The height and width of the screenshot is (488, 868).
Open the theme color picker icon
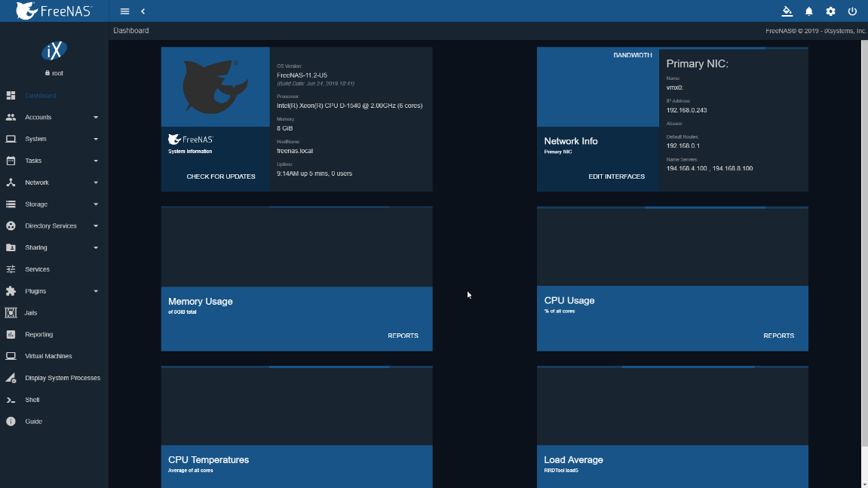pos(787,11)
